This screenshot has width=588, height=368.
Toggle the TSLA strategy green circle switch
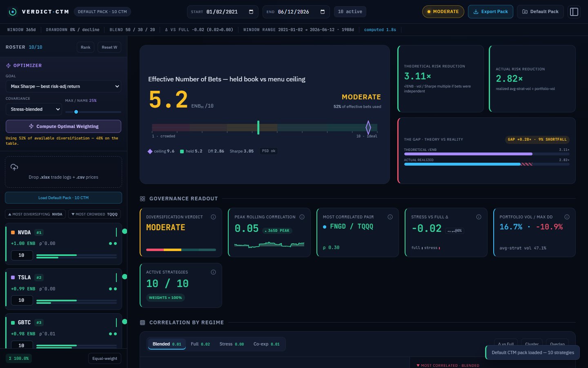click(x=125, y=277)
